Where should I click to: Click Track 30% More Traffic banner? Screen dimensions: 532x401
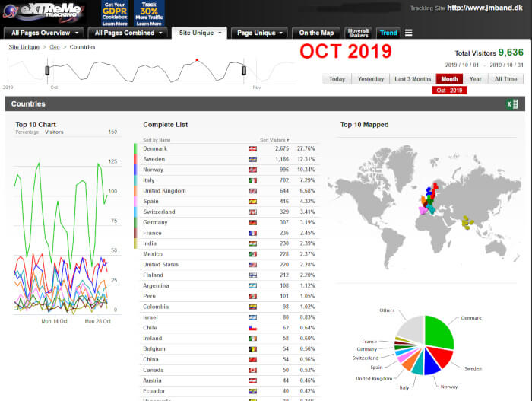click(149, 14)
